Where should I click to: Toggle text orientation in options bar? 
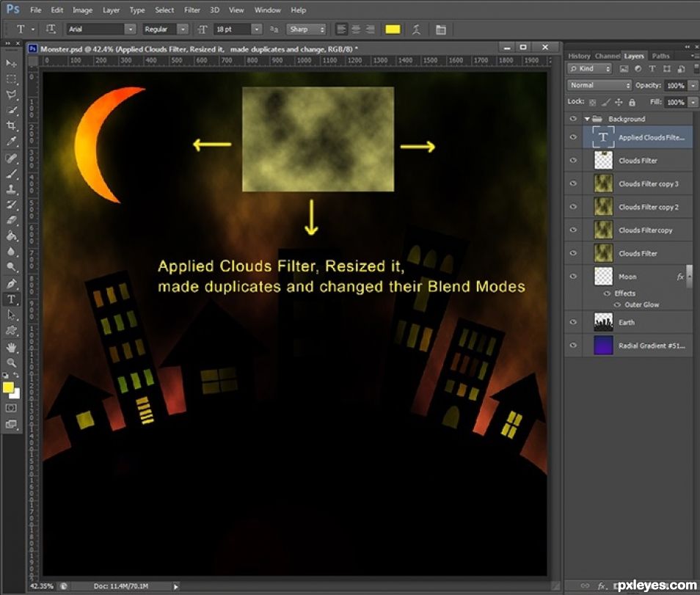pyautogui.click(x=51, y=29)
